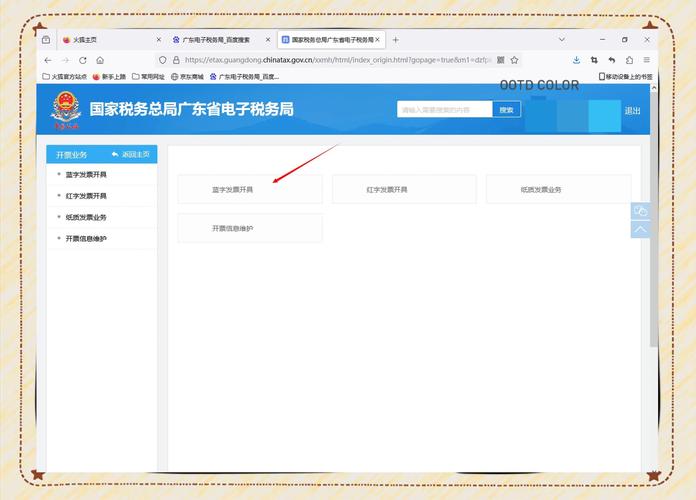Click the screenshot crop icon in toolbar
The width and height of the screenshot is (696, 500).
pos(594,60)
